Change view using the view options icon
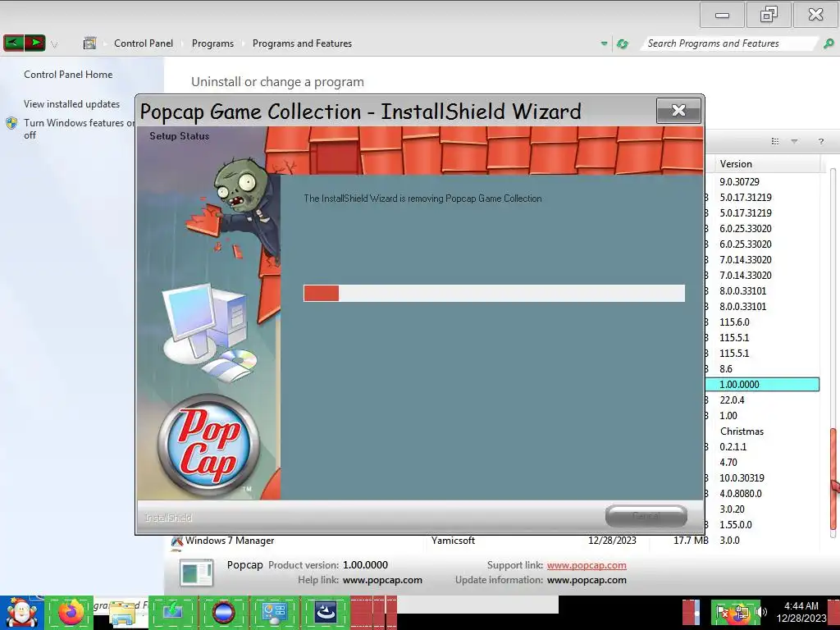 [774, 141]
